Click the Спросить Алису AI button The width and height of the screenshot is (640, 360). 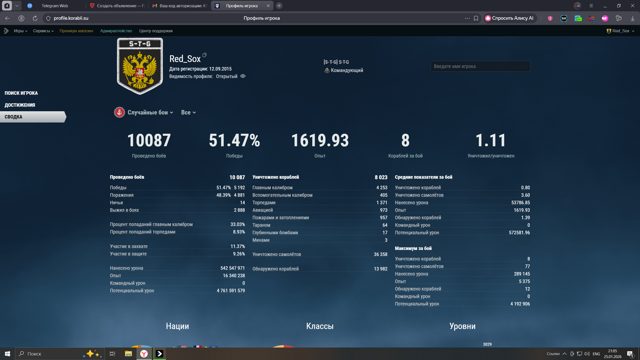pos(509,18)
